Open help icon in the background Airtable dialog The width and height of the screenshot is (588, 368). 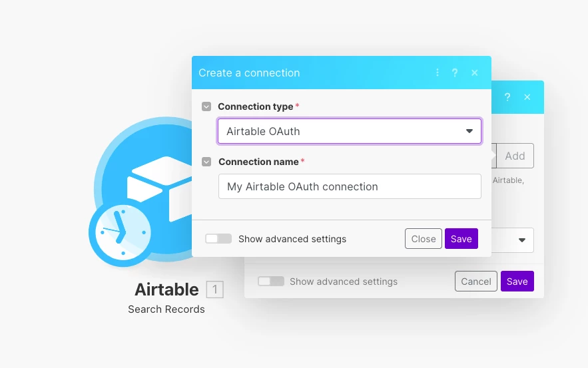507,97
